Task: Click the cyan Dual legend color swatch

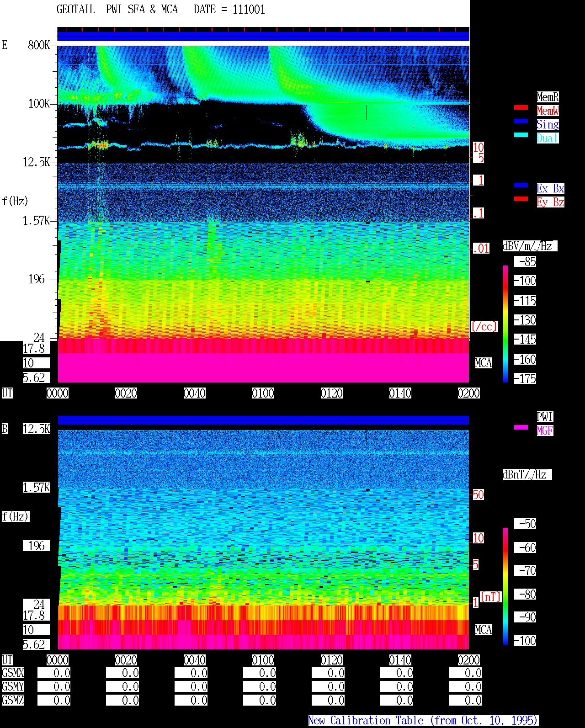Action: tap(521, 135)
